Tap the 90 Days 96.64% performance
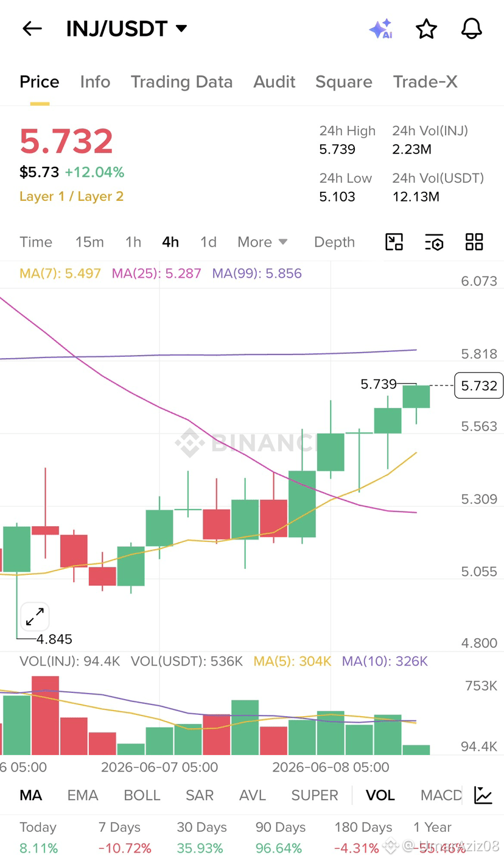Screen dimensions: 504x861 pos(280,837)
